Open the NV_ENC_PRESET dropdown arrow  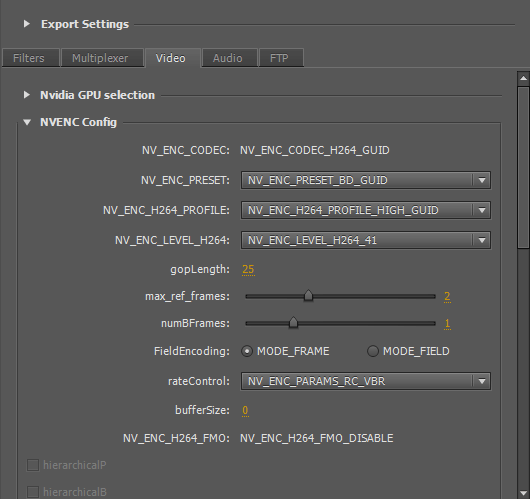[482, 180]
